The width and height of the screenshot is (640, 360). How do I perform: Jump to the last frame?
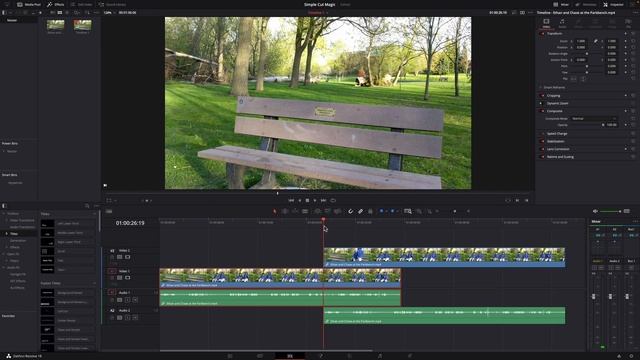(323, 200)
